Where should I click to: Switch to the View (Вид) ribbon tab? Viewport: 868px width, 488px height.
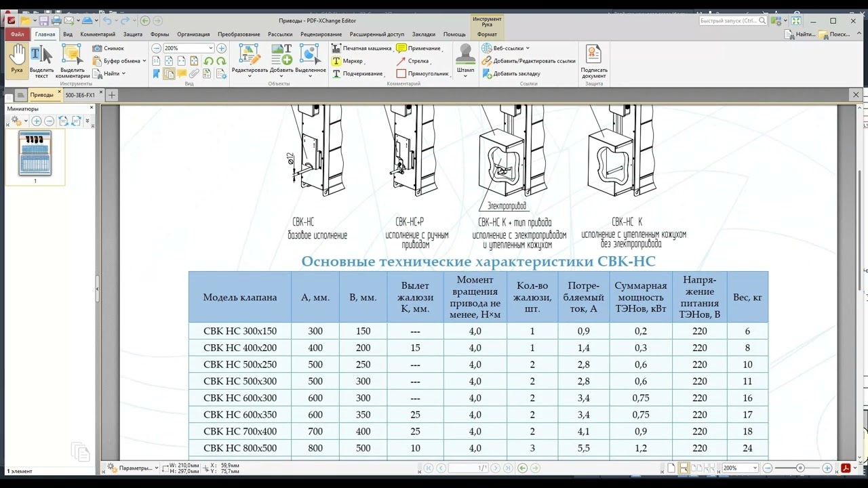click(x=68, y=34)
